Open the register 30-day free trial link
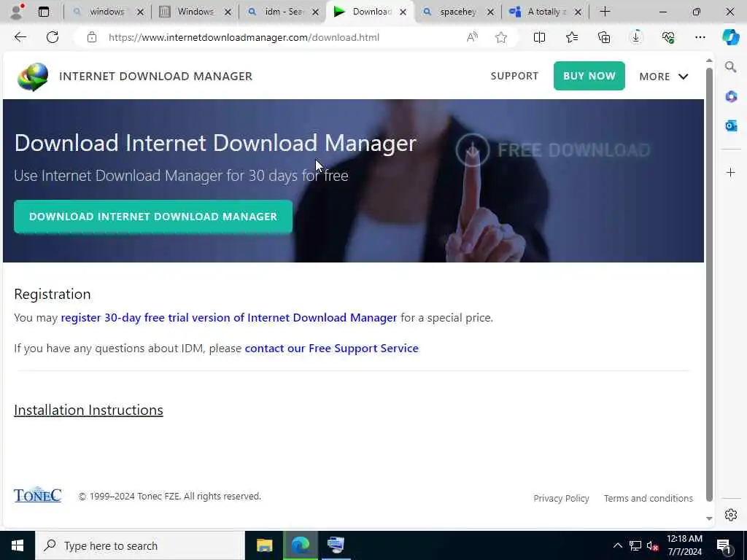747x560 pixels. pyautogui.click(x=228, y=318)
